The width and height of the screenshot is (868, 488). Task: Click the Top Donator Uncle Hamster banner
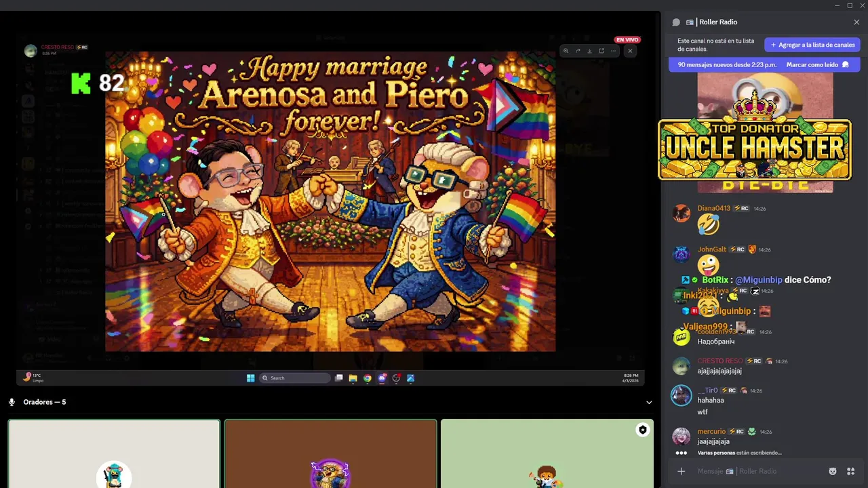pyautogui.click(x=755, y=150)
